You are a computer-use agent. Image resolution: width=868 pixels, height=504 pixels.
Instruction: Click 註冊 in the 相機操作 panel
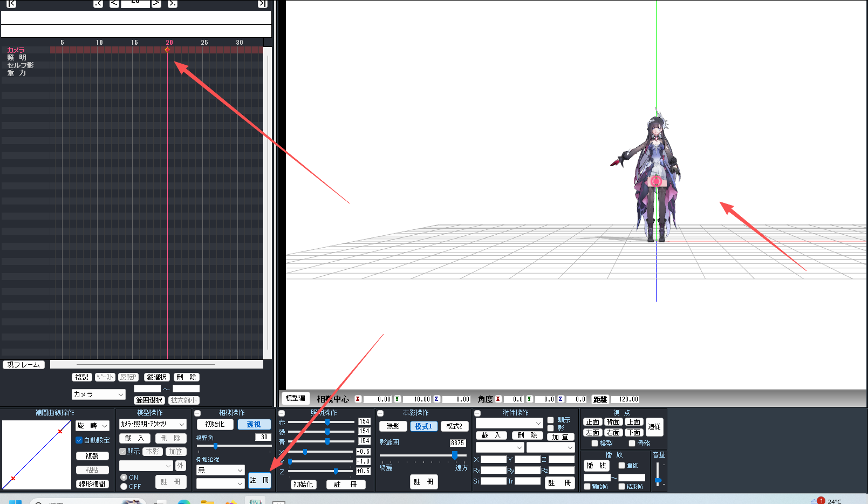click(259, 480)
